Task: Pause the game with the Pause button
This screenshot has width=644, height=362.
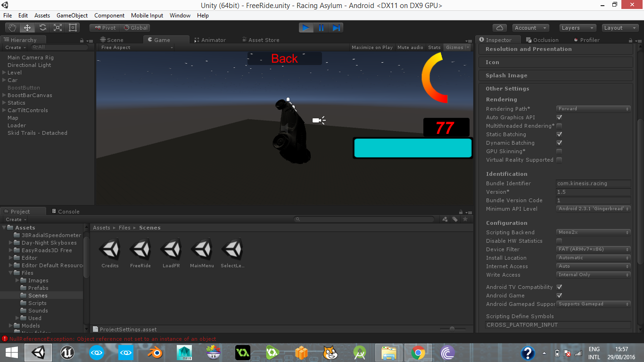Action: [x=321, y=28]
